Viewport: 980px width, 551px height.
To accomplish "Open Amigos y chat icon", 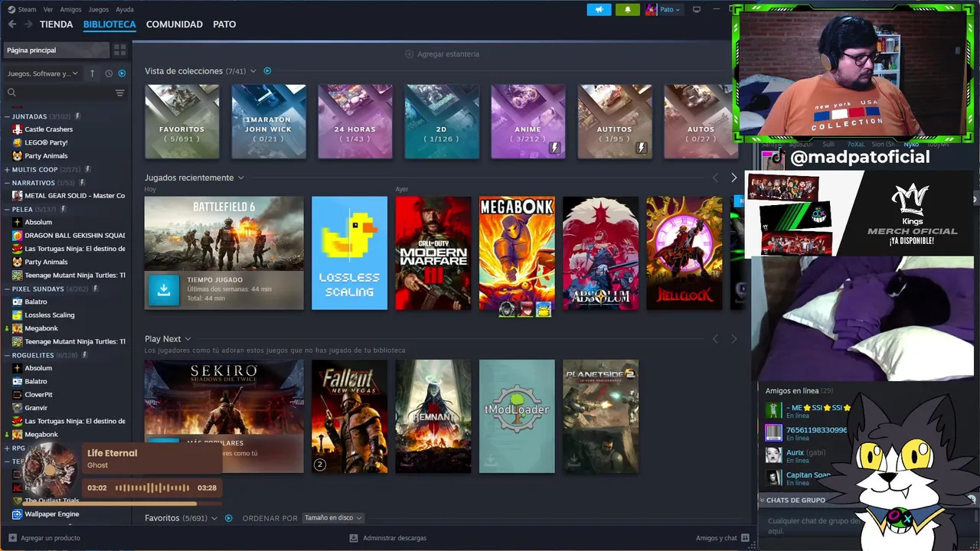I will pyautogui.click(x=745, y=538).
